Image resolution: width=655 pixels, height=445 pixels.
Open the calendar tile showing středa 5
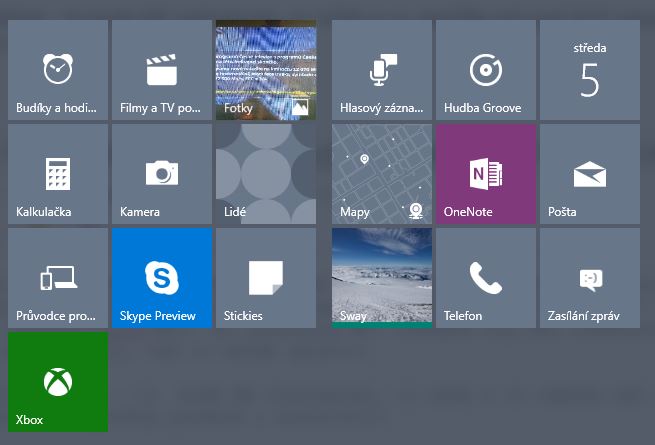pyautogui.click(x=590, y=70)
